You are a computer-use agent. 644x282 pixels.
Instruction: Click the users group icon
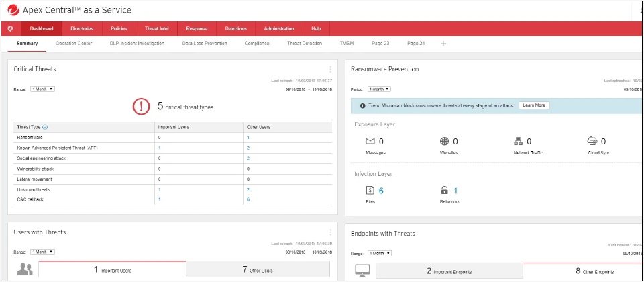pyautogui.click(x=25, y=269)
